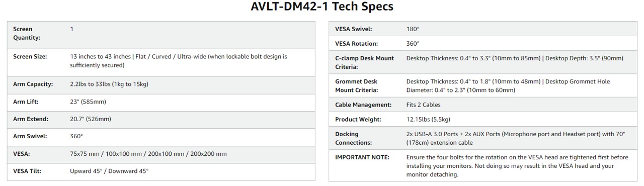Click the Screen Size row label
This screenshot has width=644, height=186.
tap(30, 57)
